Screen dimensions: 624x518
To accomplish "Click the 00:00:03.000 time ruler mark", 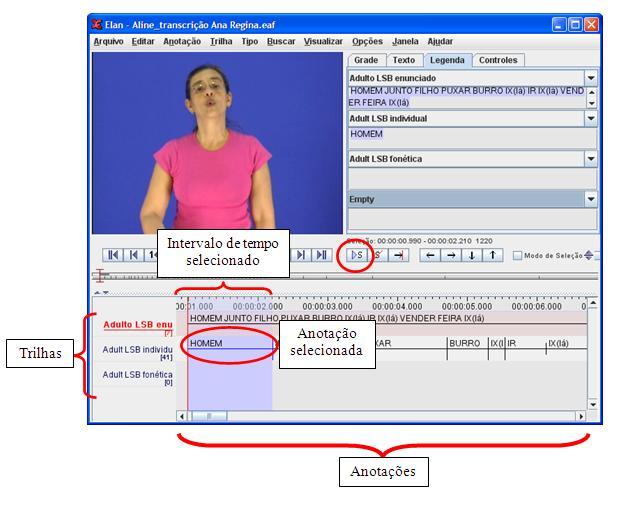I will 327,307.
